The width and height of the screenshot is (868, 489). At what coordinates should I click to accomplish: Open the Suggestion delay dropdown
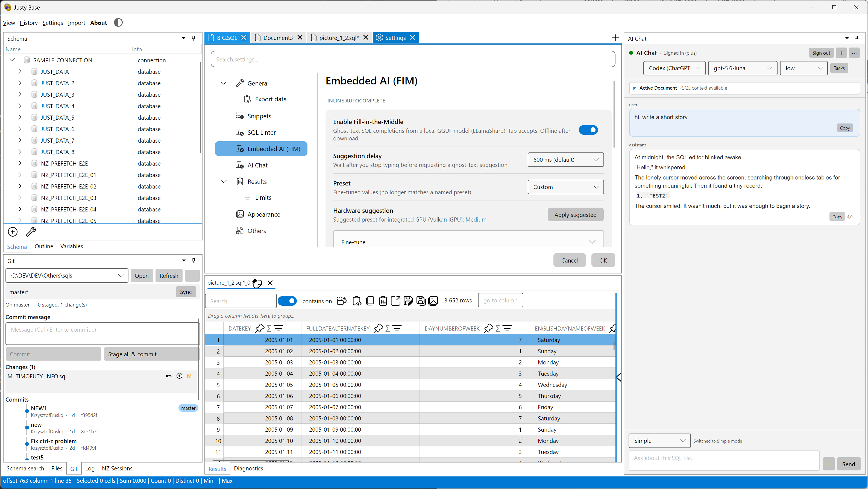[x=565, y=160]
